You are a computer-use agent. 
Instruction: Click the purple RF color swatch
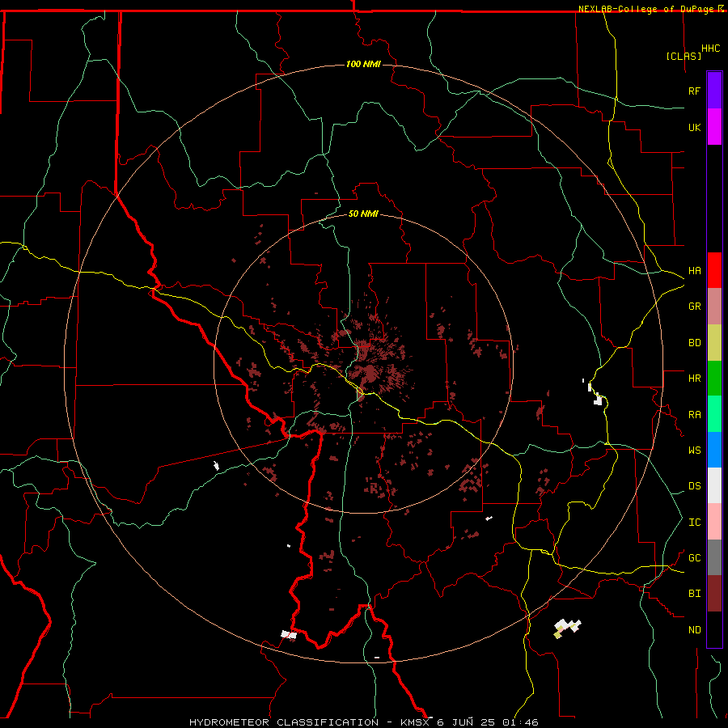coord(714,91)
